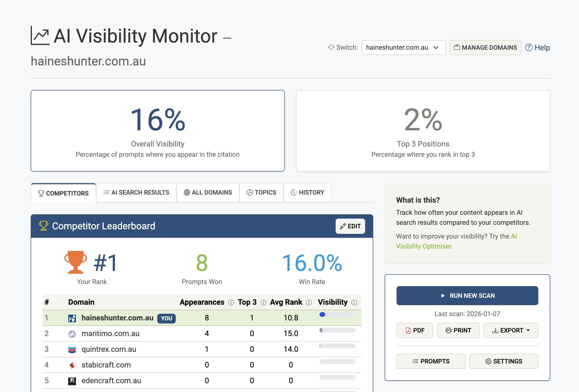
Task: Click the Manage Domains button
Action: point(485,48)
